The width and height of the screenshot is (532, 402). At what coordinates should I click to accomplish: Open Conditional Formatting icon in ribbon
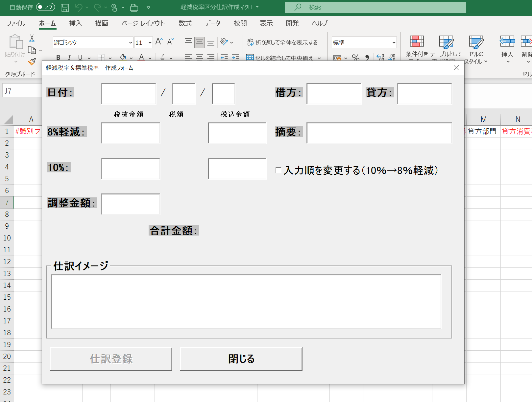click(417, 42)
